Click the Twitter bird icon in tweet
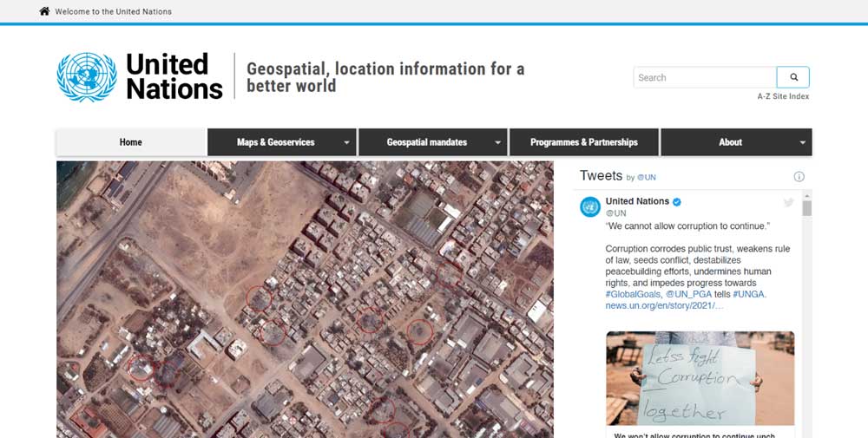 [788, 203]
